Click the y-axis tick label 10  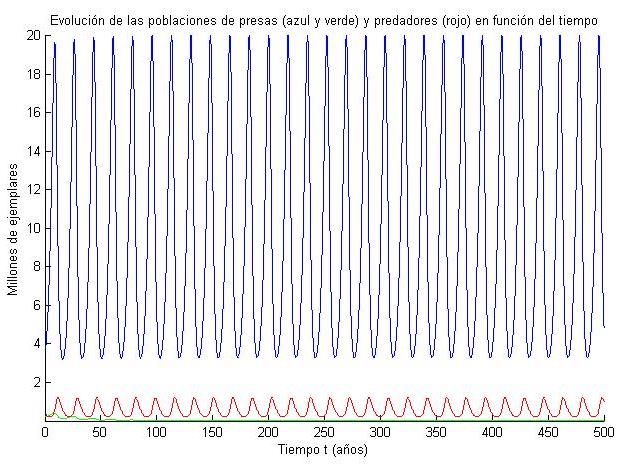[31, 228]
